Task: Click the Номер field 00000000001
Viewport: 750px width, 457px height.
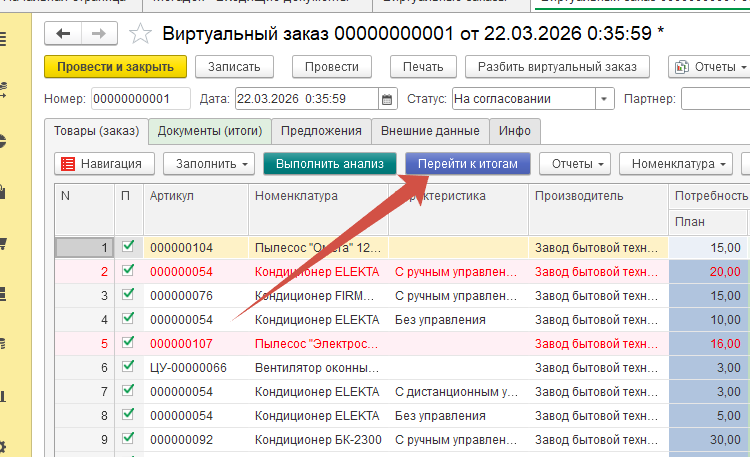Action: (x=141, y=99)
